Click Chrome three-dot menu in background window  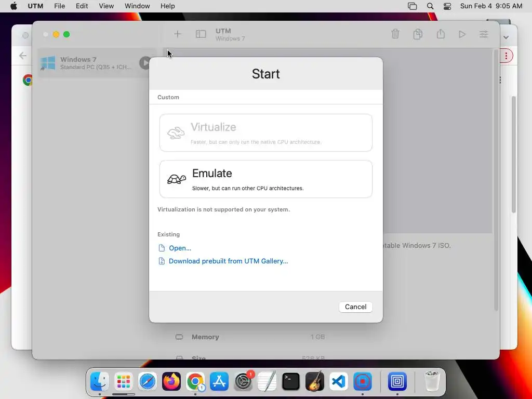(x=507, y=56)
